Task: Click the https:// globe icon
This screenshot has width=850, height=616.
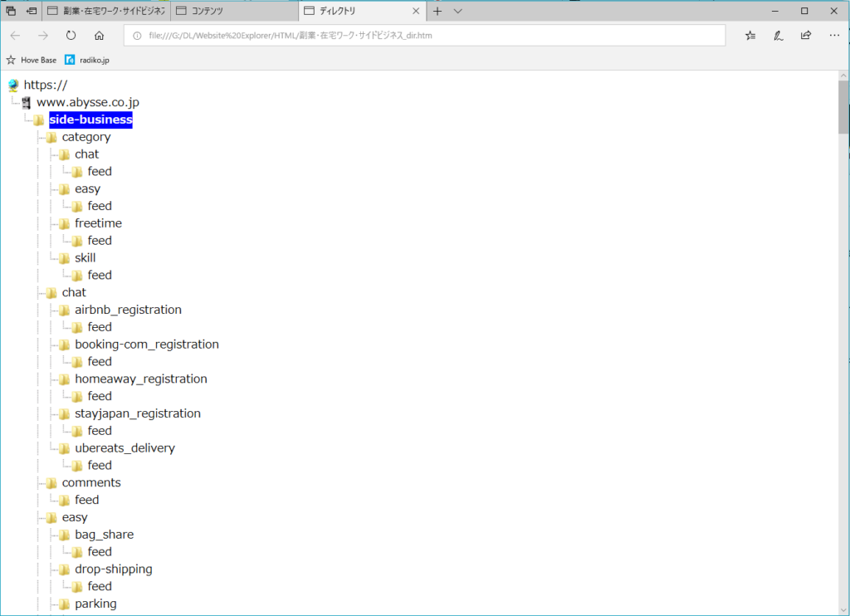Action: click(13, 86)
